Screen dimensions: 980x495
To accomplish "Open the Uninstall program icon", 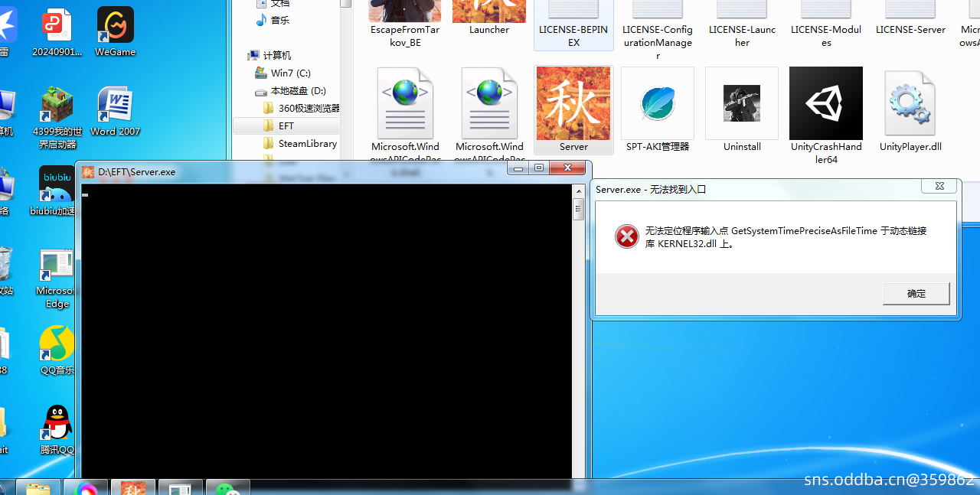I will pos(741,103).
